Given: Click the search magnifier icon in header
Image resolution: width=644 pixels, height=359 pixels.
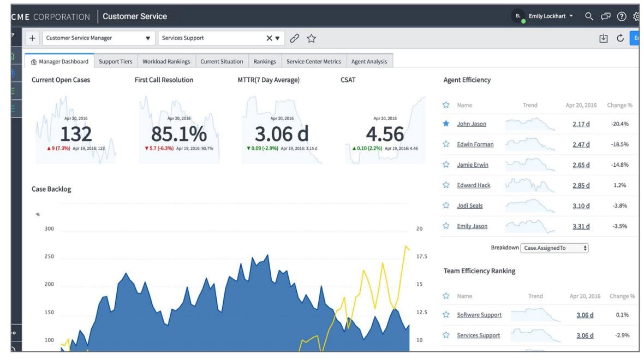Looking at the screenshot, I should 589,16.
